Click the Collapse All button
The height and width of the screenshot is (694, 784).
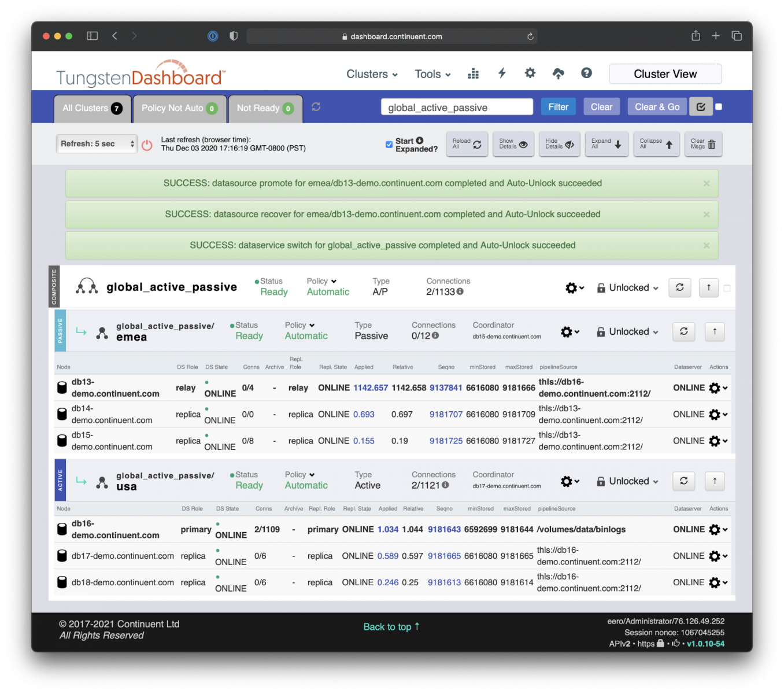click(x=656, y=144)
